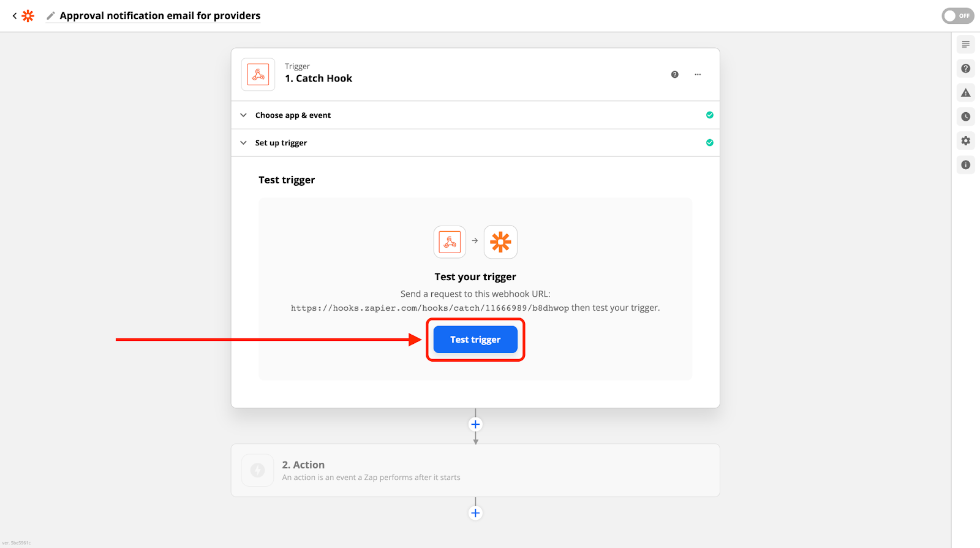Click the version text in bottom-left corner
This screenshot has height=548, width=980.
(17, 543)
